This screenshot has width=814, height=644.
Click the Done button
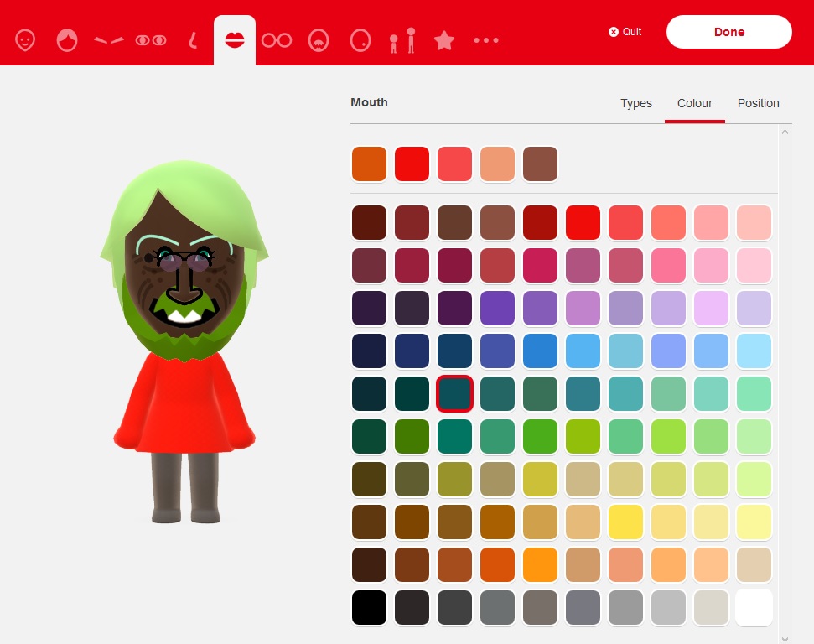click(729, 32)
